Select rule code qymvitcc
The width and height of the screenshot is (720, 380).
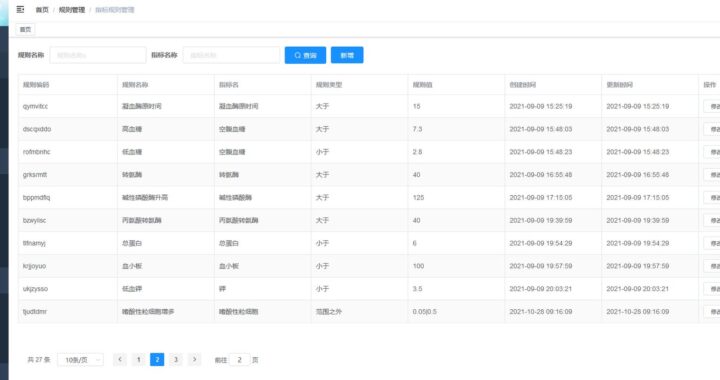35,106
